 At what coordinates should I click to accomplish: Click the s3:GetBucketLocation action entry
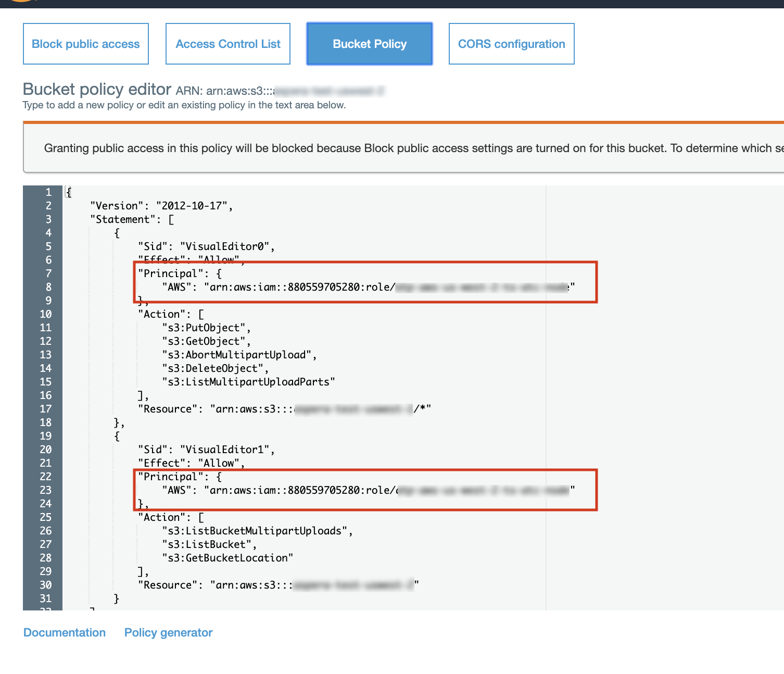point(227,558)
